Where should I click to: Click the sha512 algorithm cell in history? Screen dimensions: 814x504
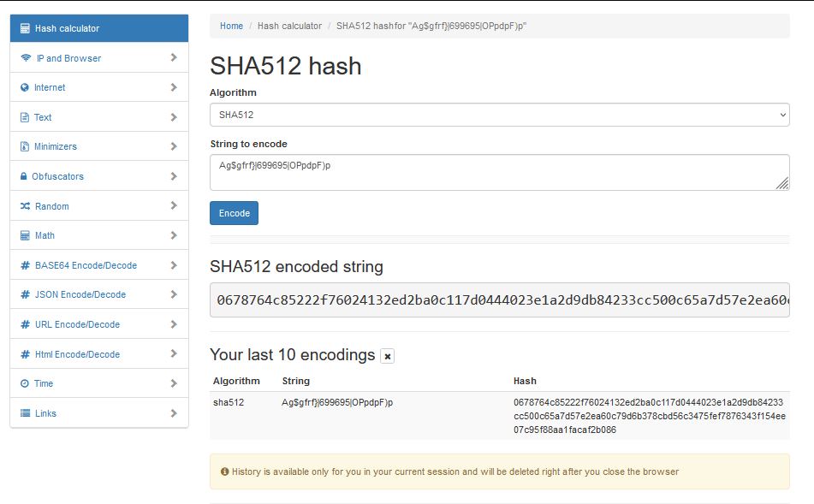tap(229, 402)
